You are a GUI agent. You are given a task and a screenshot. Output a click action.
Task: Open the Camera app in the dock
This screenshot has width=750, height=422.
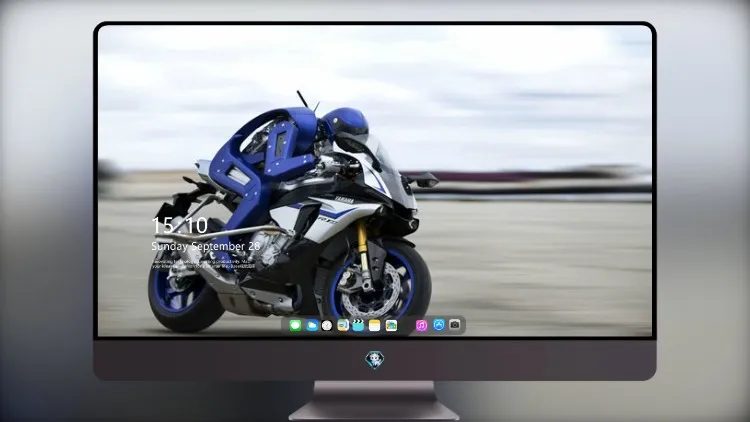(455, 325)
